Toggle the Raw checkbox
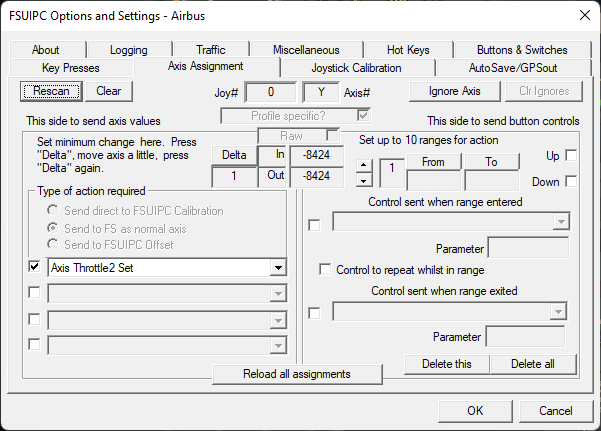Image resolution: width=601 pixels, height=431 pixels. coord(332,135)
